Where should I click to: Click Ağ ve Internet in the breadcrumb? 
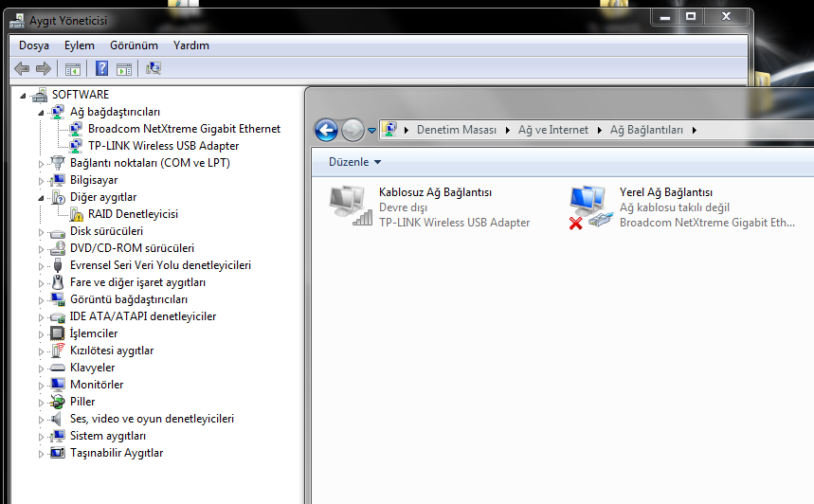(x=552, y=130)
